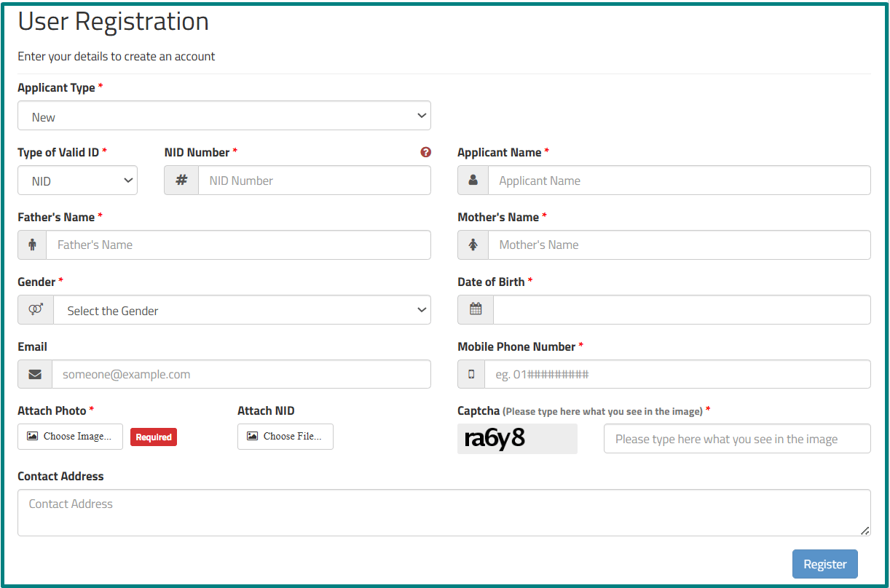Click the captcha image showing ra6y8
Screen dimensions: 890x588
click(x=517, y=438)
